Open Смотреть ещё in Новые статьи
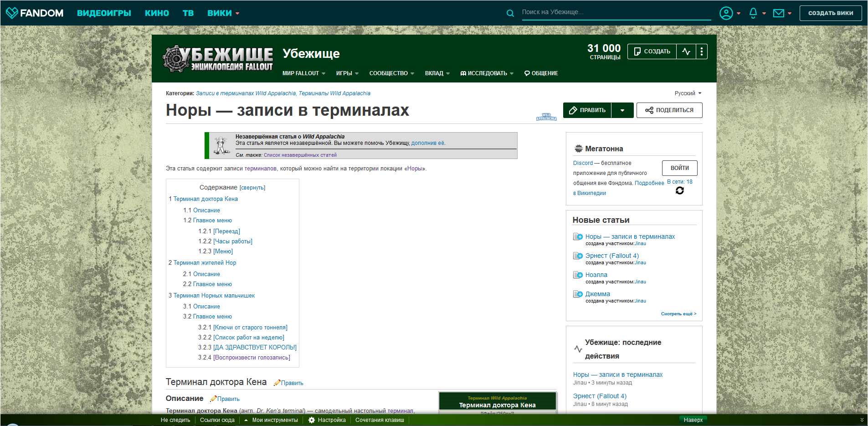Image resolution: width=868 pixels, height=426 pixels. pos(678,314)
